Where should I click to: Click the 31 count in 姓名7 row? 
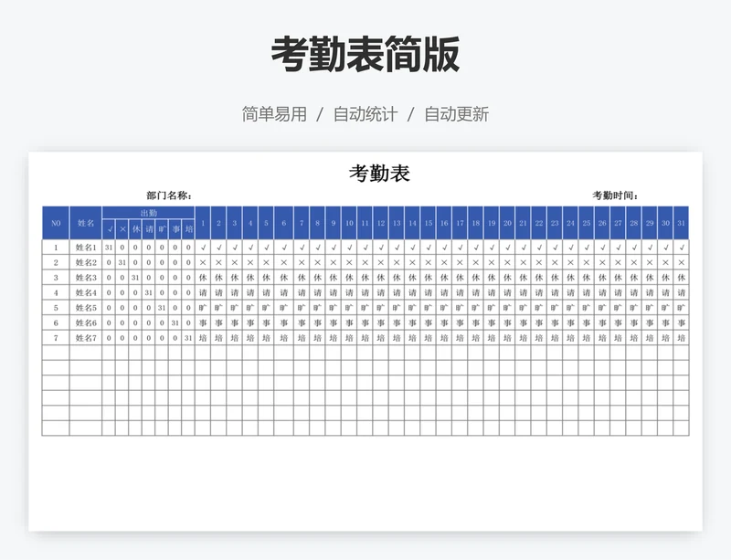tap(188, 338)
